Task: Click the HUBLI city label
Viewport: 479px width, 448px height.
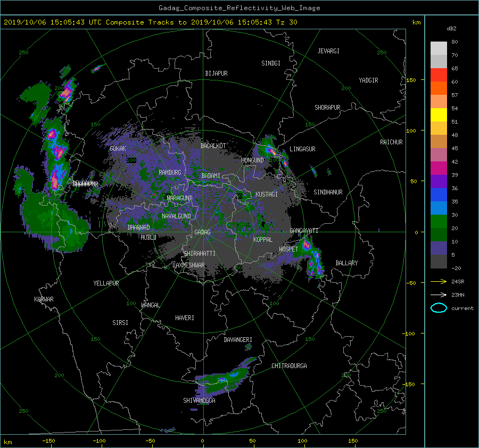Action: click(148, 237)
